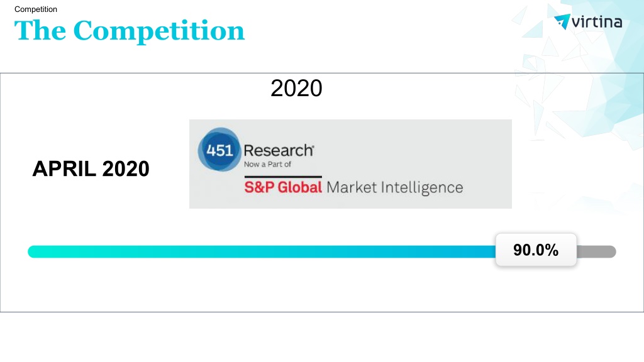Select the blue 451 circle logo
This screenshot has width=644, height=362.
coord(219,150)
